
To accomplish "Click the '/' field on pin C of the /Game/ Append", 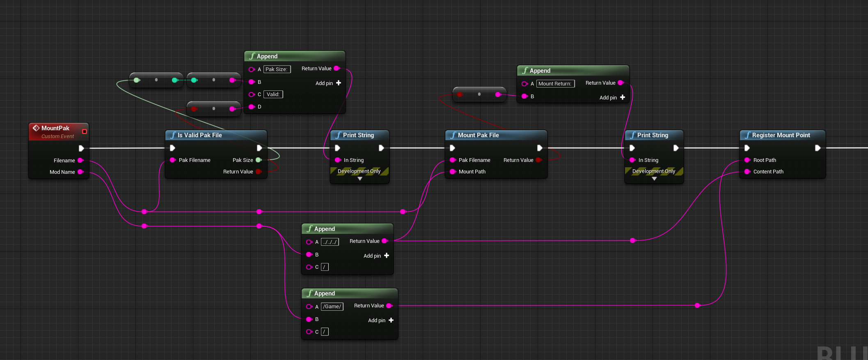I will [x=325, y=332].
